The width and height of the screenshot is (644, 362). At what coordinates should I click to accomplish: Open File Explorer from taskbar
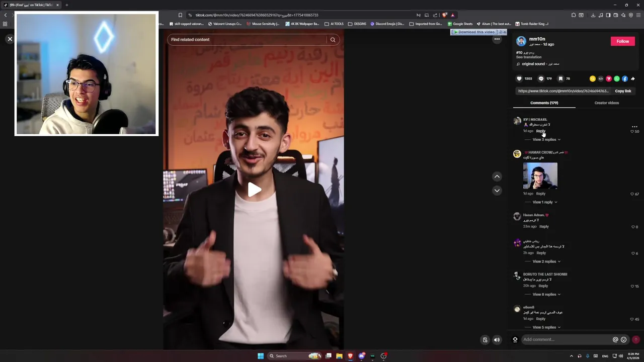[339, 356]
